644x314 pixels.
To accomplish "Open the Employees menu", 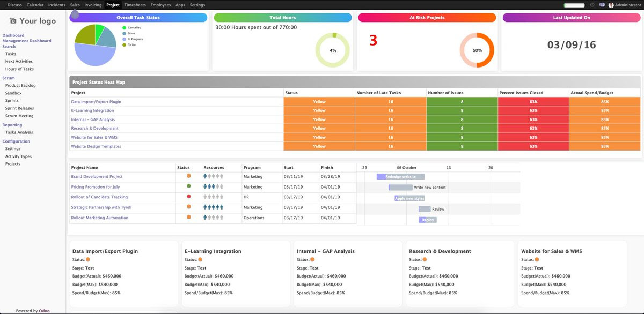I will [160, 5].
